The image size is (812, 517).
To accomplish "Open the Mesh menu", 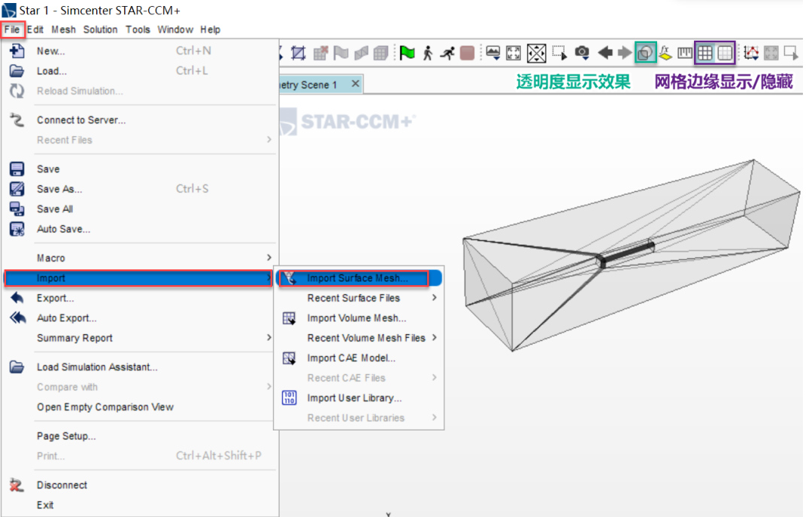I will (63, 29).
